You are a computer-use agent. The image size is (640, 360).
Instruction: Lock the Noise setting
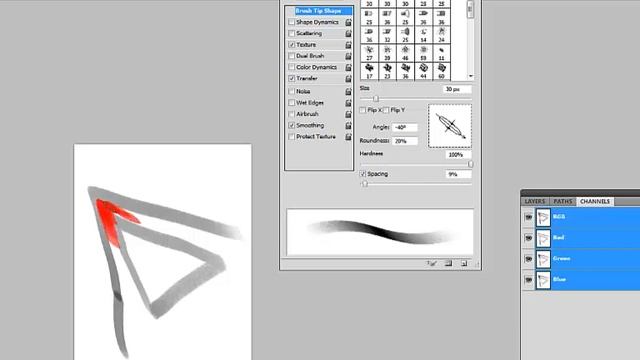coord(348,92)
